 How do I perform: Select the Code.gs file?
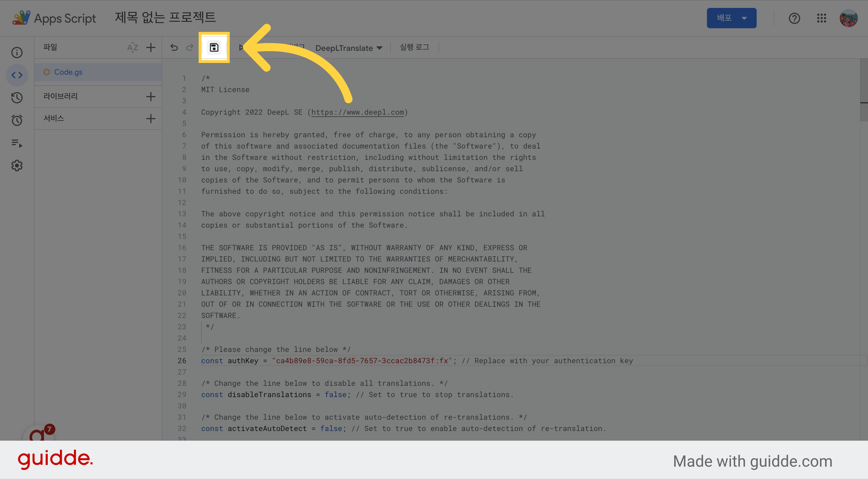tap(98, 72)
